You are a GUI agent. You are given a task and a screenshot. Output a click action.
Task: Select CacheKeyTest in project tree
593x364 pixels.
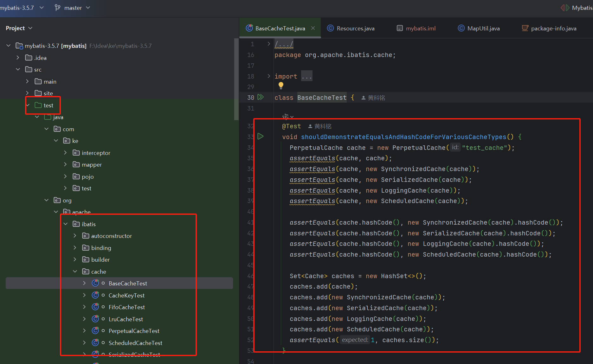tap(126, 295)
